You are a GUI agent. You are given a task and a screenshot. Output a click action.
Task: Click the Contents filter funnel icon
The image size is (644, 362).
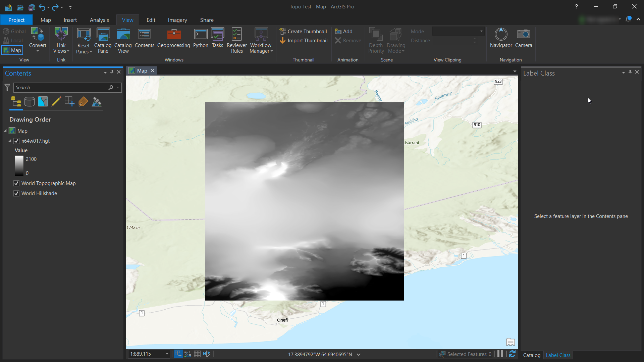pos(7,87)
